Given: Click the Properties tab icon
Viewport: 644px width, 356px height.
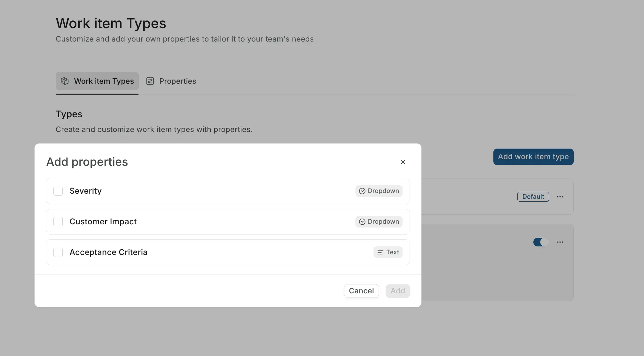Looking at the screenshot, I should (150, 81).
